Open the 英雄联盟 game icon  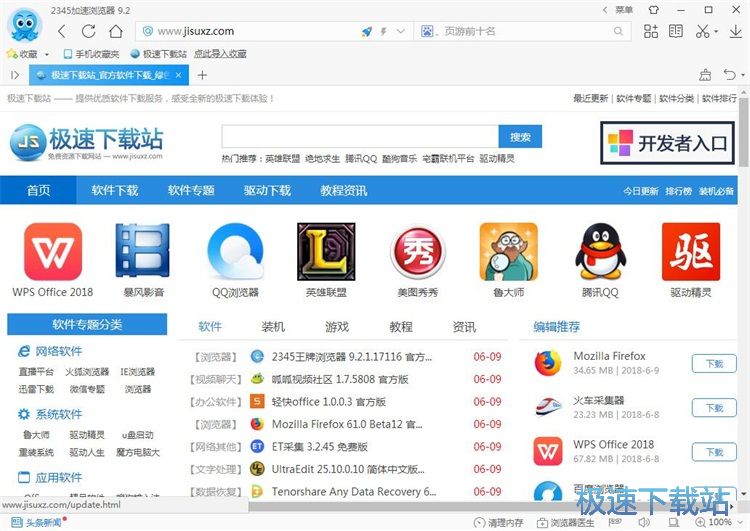coord(326,252)
